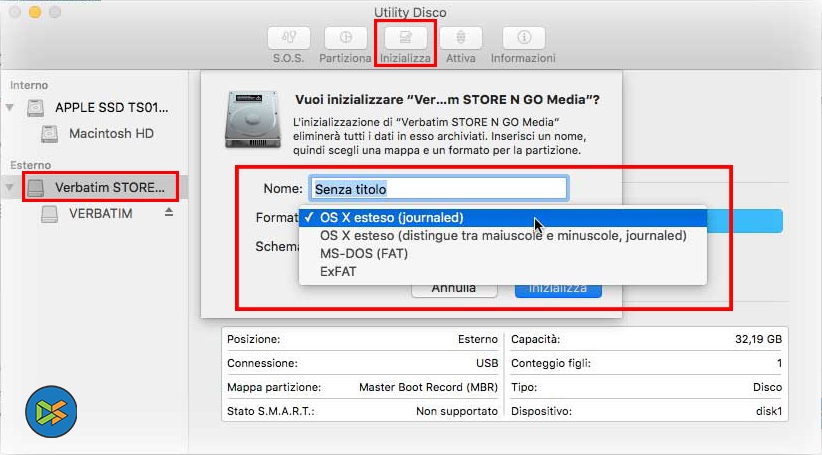
Task: Click the APPLE SSD internal drive icon
Action: point(37,107)
